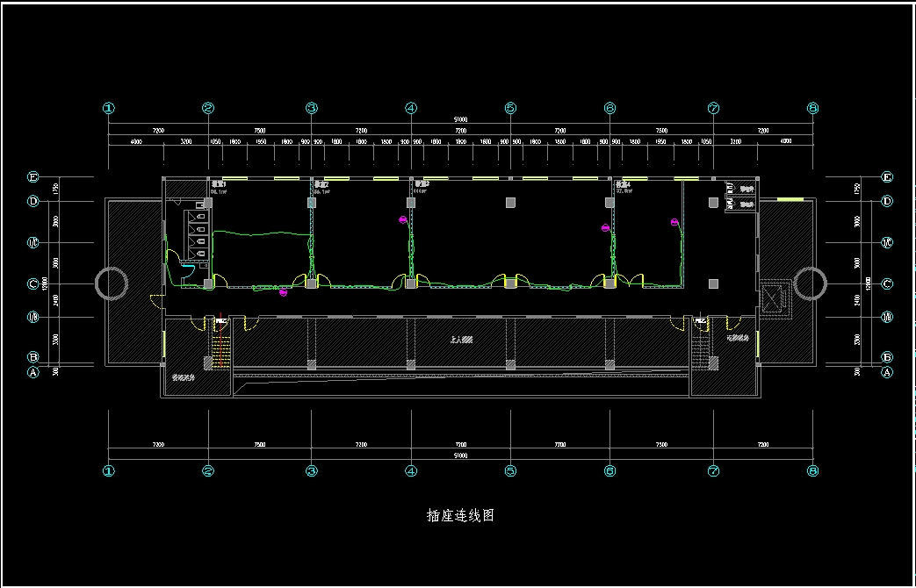Click the large circle at the left end
Image resolution: width=916 pixels, height=588 pixels.
pyautogui.click(x=112, y=283)
